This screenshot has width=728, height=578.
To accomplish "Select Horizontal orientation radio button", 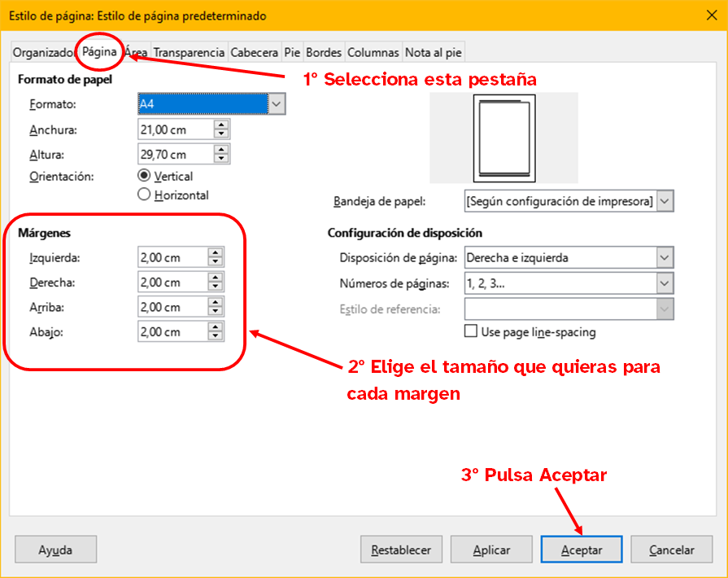I will click(x=145, y=195).
